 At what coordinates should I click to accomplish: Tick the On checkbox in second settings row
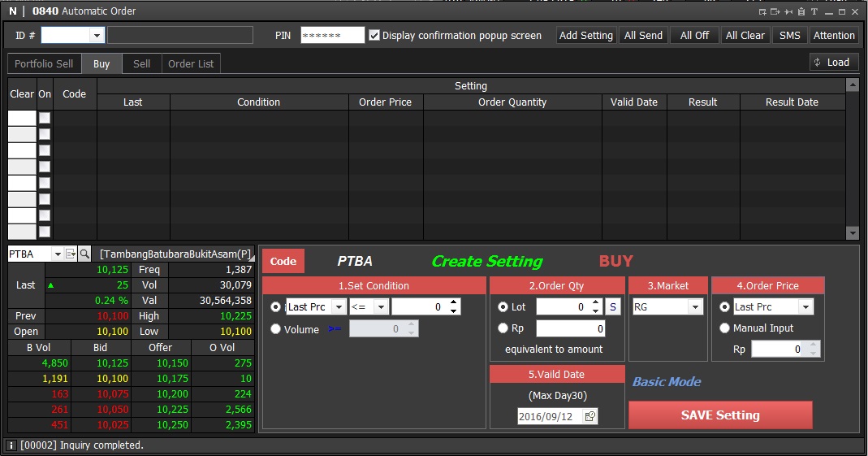(x=45, y=134)
